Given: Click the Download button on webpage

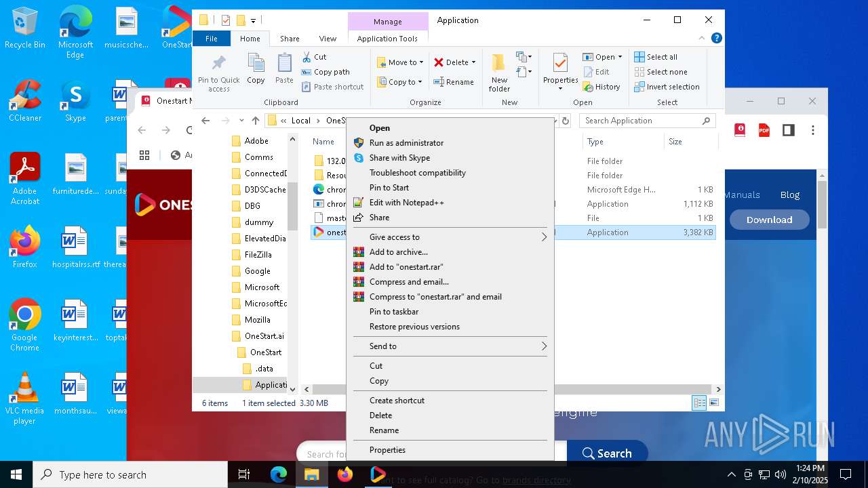Looking at the screenshot, I should [769, 220].
